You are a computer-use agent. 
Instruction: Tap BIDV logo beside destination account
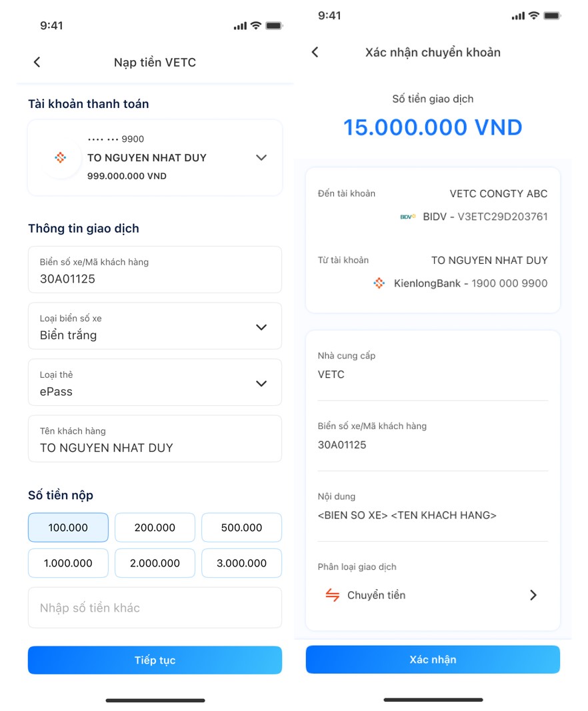click(408, 217)
